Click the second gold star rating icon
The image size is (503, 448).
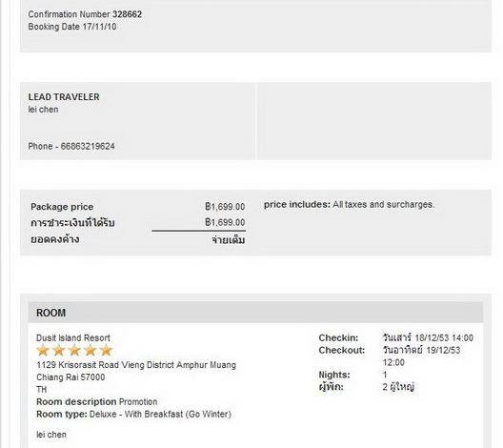coord(58,350)
